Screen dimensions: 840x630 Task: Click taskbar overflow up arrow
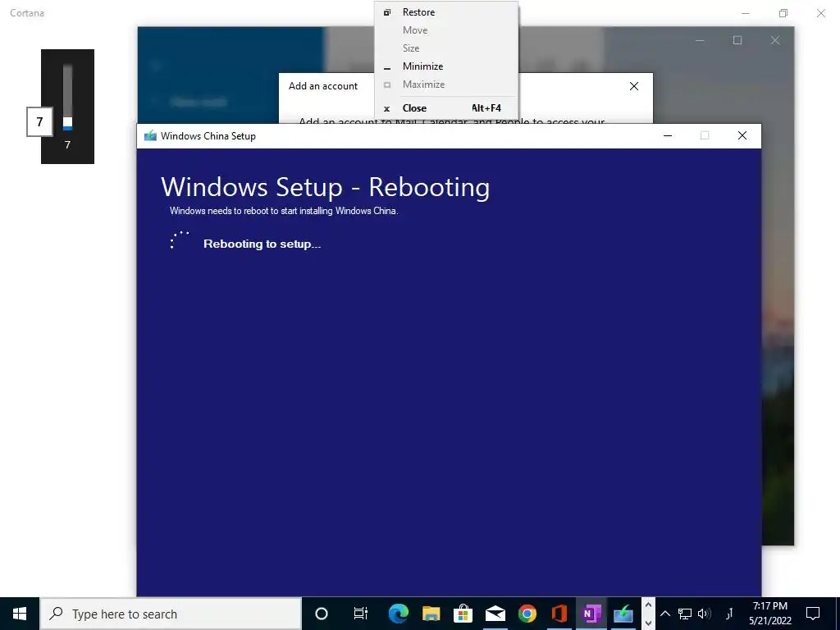tap(648, 605)
